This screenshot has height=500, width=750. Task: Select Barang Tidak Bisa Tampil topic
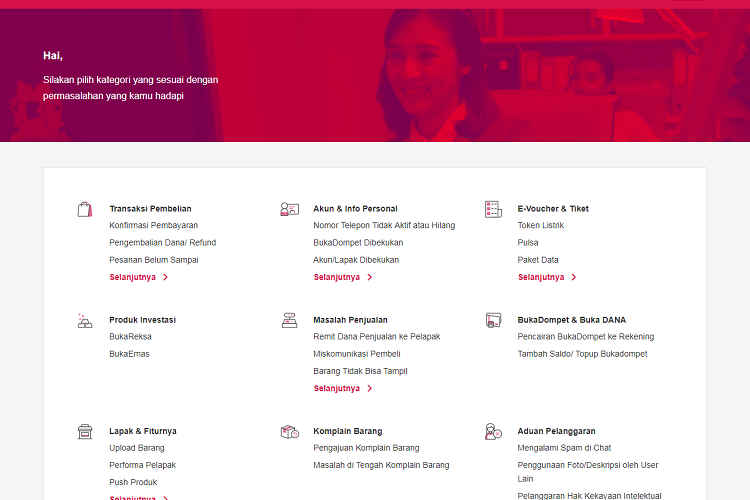(360, 371)
